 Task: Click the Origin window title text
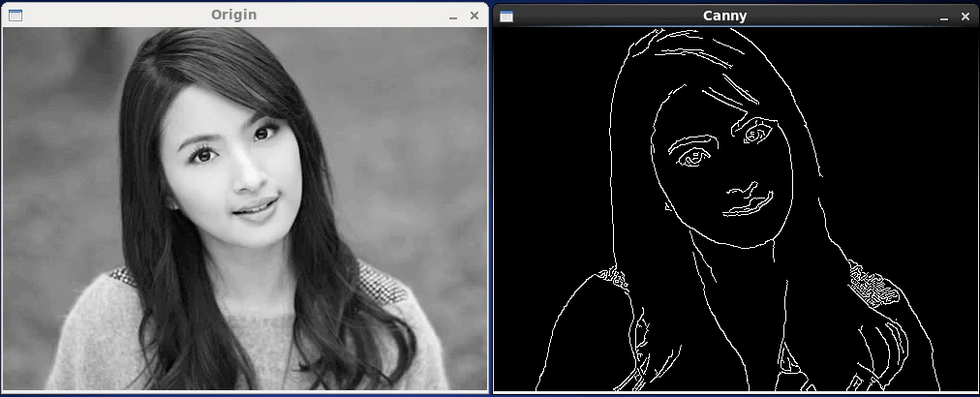233,15
